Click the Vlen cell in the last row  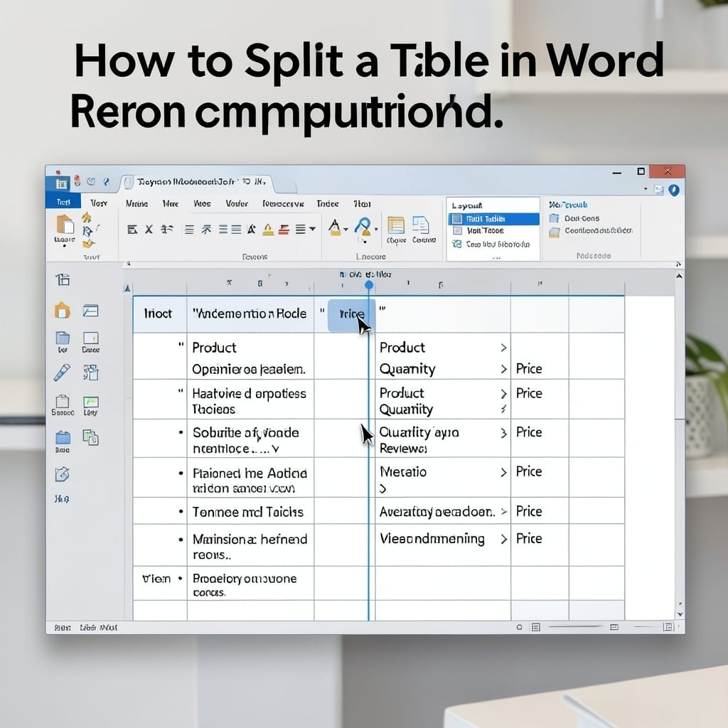tap(160, 583)
